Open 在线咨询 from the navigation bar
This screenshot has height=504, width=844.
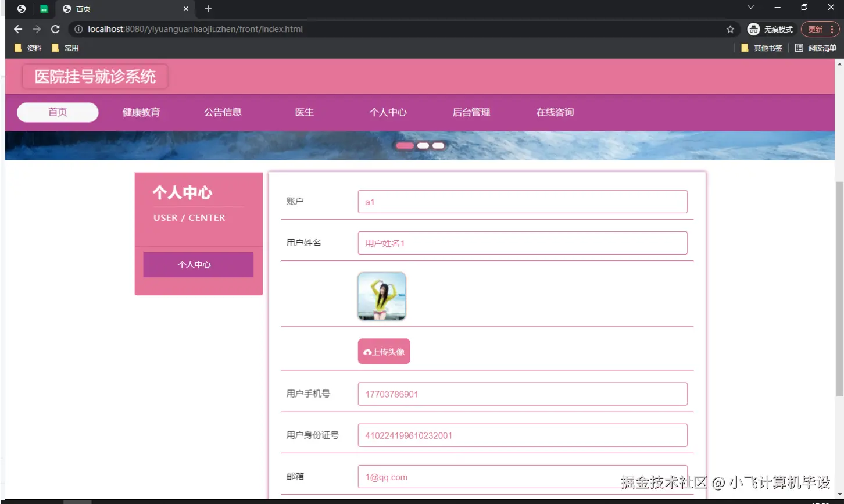pos(553,112)
